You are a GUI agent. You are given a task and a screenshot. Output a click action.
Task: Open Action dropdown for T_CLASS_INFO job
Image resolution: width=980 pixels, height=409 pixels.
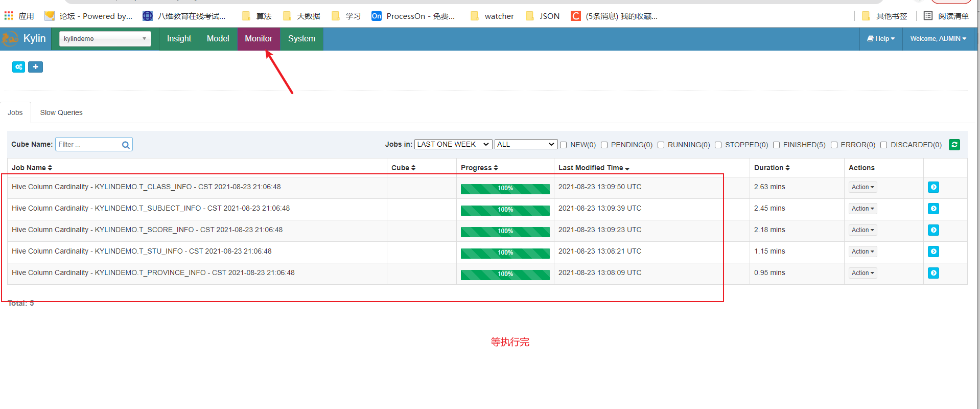coord(862,187)
